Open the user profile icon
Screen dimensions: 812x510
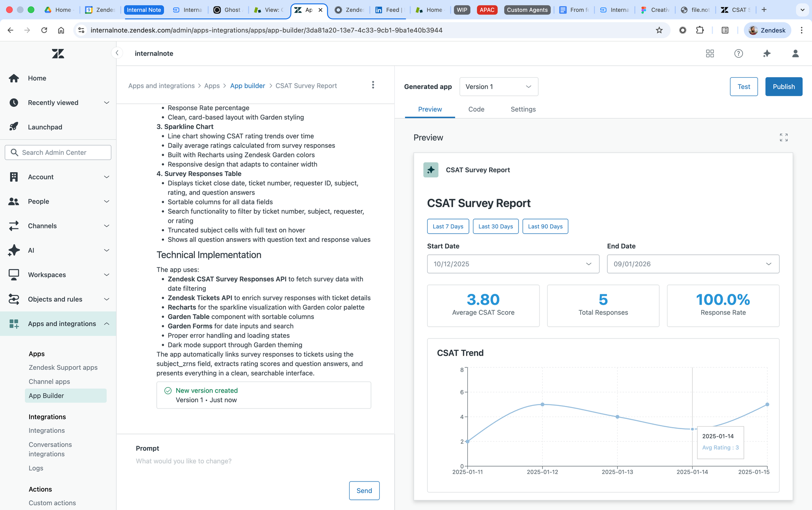(795, 54)
